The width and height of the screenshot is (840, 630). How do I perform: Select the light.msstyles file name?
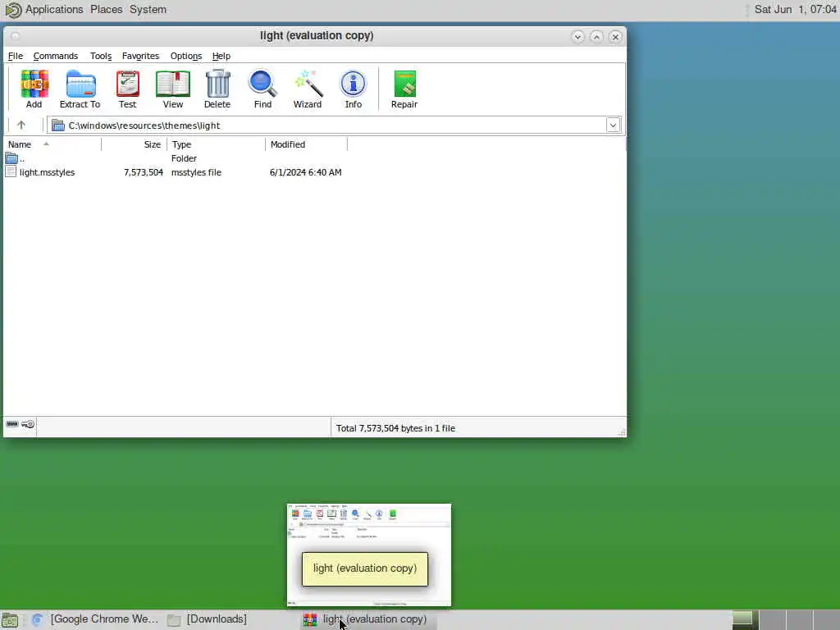pyautogui.click(x=47, y=172)
